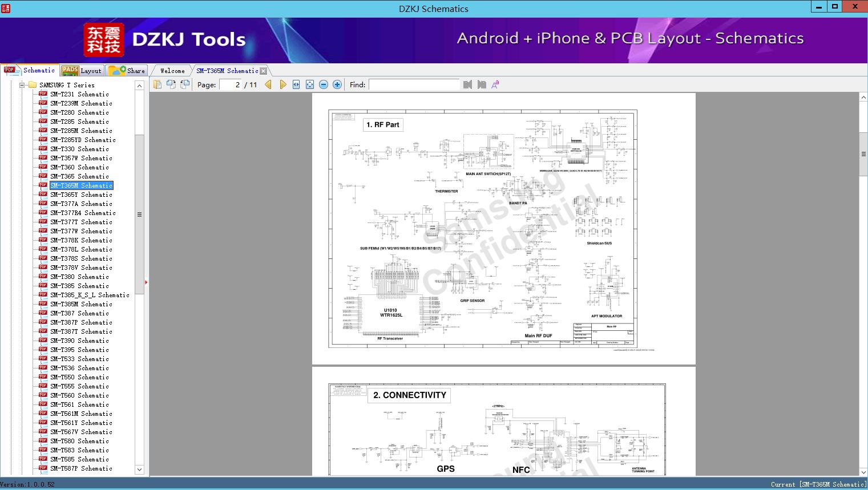Select highlighted SM-T365M Schematic entry
868x490 pixels.
tap(82, 185)
